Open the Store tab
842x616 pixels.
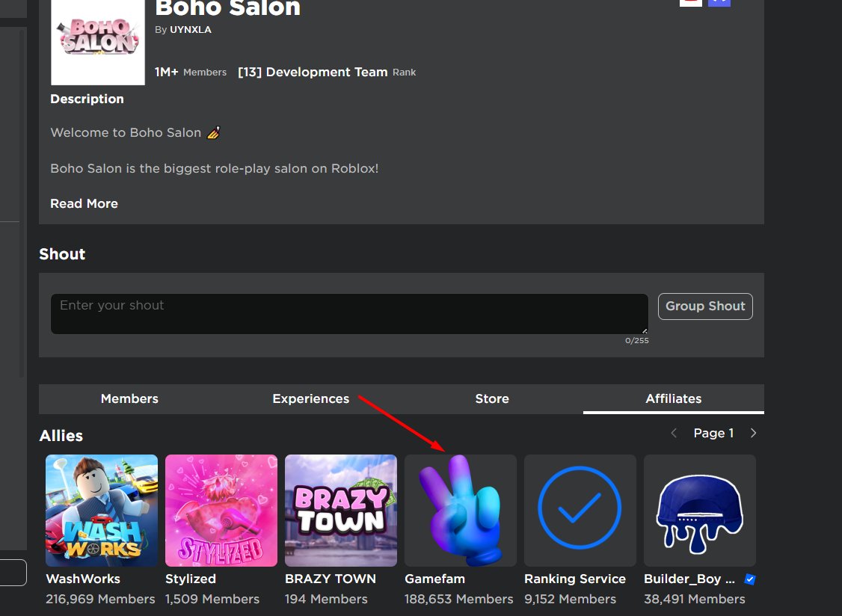pos(492,398)
